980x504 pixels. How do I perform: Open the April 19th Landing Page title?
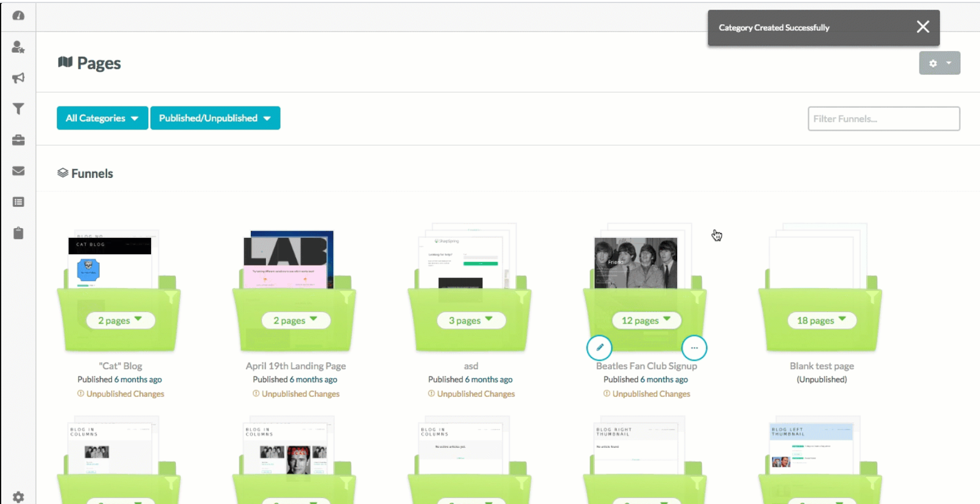click(296, 366)
